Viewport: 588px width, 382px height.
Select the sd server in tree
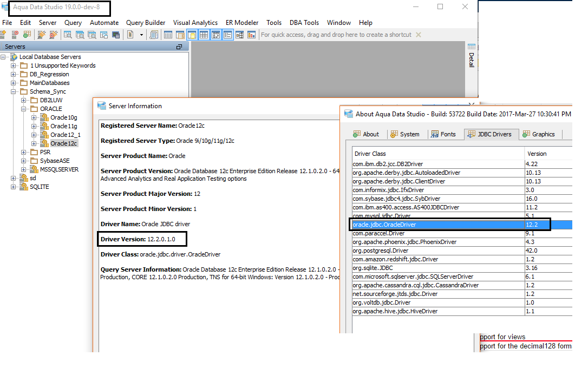click(x=33, y=178)
